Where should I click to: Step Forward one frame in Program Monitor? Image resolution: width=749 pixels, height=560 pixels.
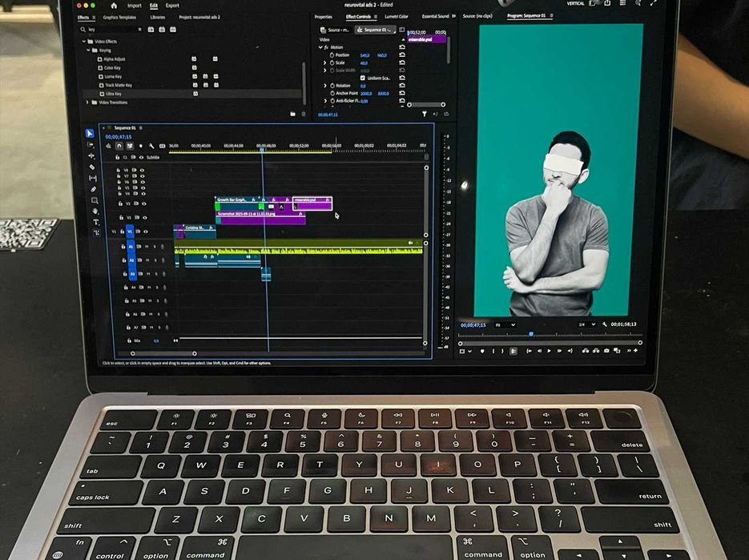pos(559,351)
